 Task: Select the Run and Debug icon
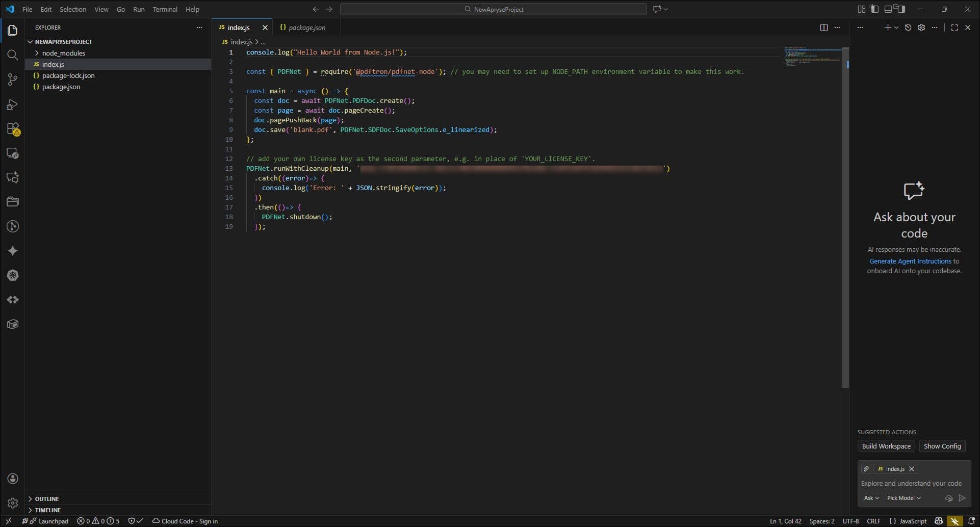(x=13, y=104)
